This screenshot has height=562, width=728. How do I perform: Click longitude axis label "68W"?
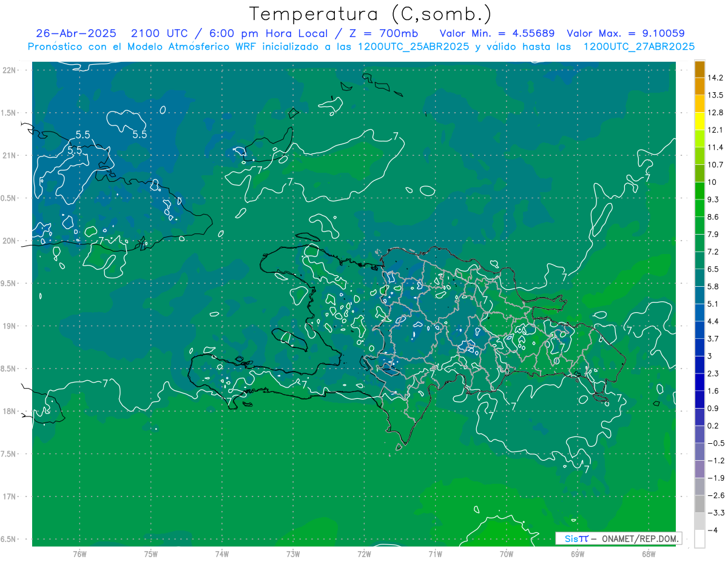649,554
